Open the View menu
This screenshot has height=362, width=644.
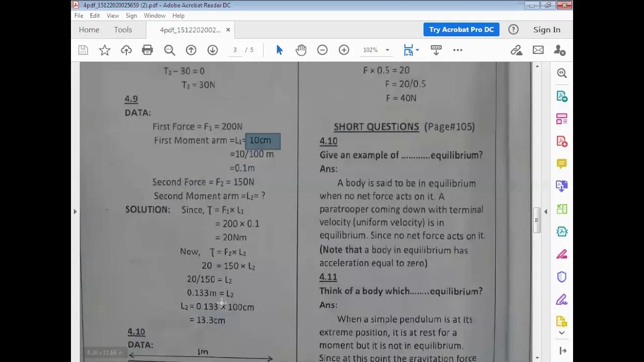pyautogui.click(x=113, y=16)
